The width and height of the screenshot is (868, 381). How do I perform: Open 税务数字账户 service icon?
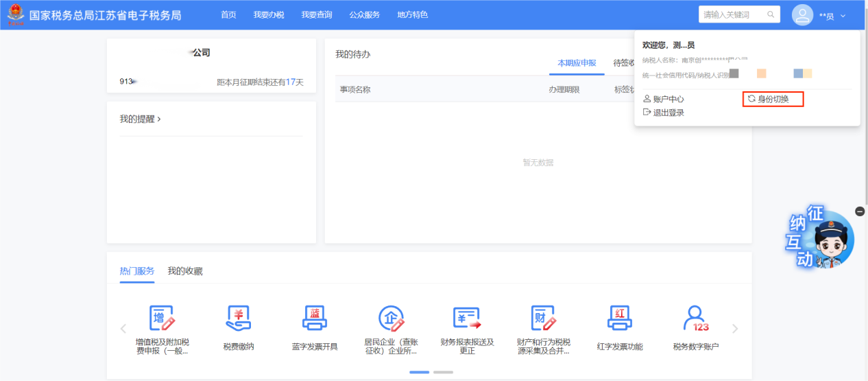tap(696, 319)
